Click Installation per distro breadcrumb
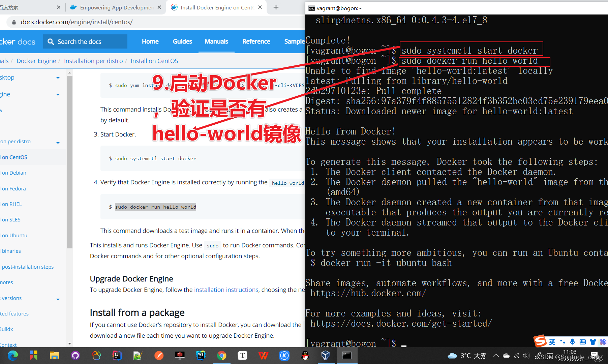 (93, 61)
